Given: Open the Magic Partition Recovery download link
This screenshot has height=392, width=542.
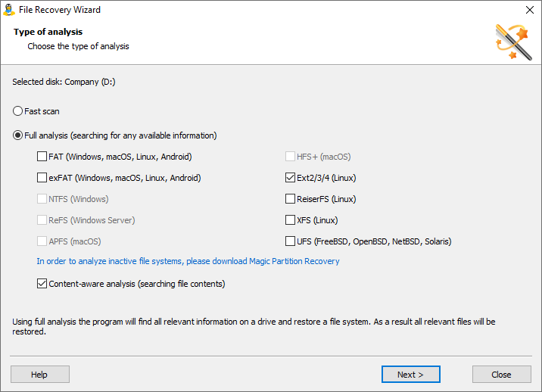Looking at the screenshot, I should pos(188,261).
